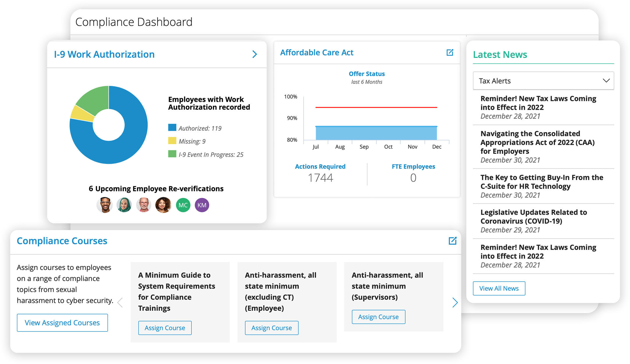Click the View Assigned Courses button
Image resolution: width=630 pixels, height=364 pixels.
coord(62,323)
